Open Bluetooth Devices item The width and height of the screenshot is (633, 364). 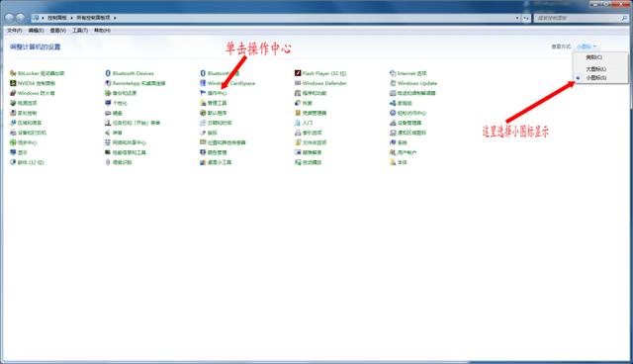tap(130, 73)
